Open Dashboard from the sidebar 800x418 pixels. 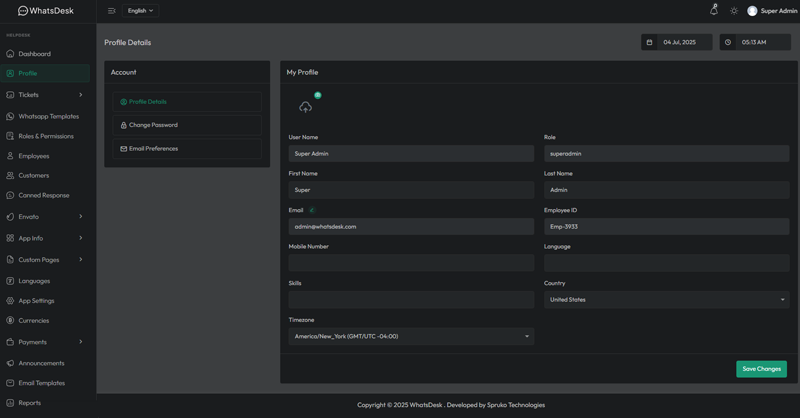(x=34, y=54)
